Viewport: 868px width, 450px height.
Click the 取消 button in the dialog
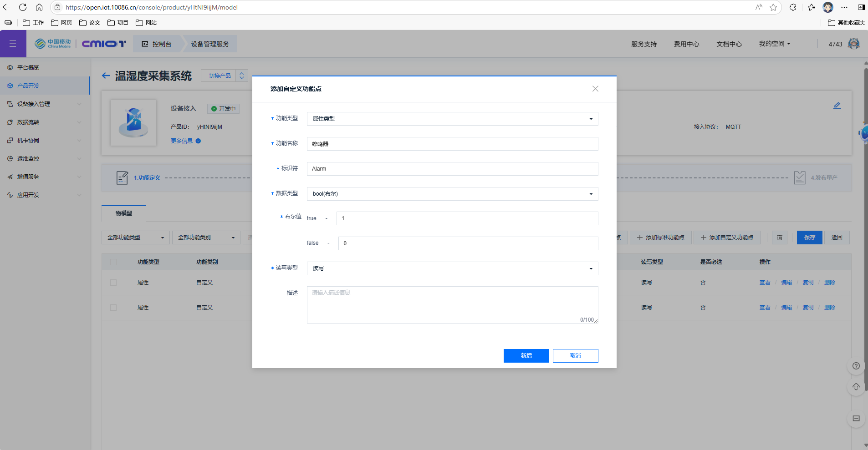tap(575, 356)
